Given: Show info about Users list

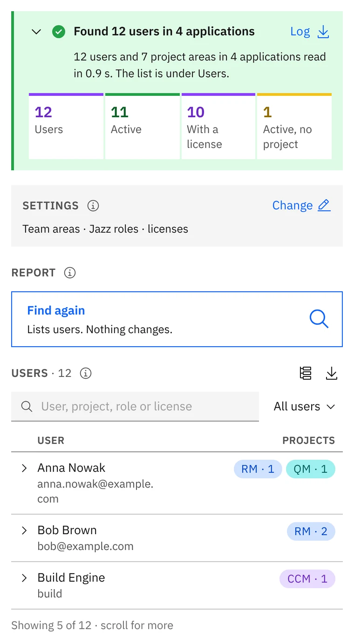Looking at the screenshot, I should (86, 373).
